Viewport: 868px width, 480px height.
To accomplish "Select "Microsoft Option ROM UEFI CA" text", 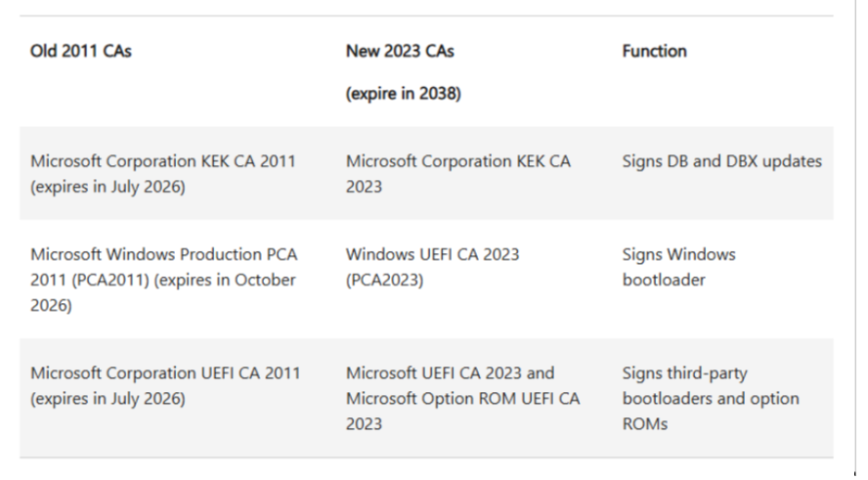I will (x=462, y=398).
